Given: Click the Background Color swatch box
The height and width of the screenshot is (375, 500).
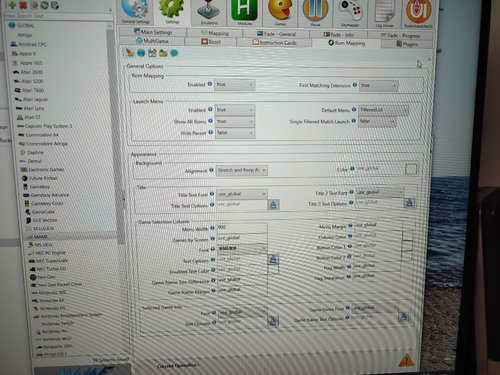Looking at the screenshot, I should 411,169.
